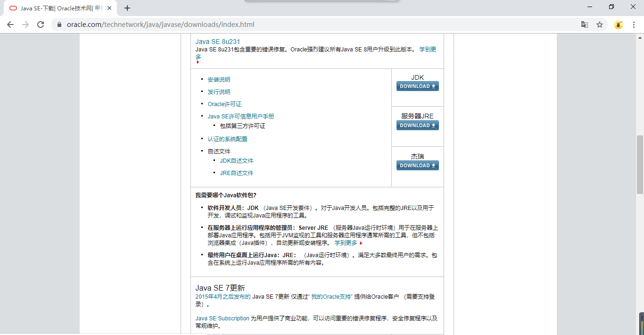The image size is (644, 335).
Task: Download the 服务器JRE package
Action: [418, 126]
